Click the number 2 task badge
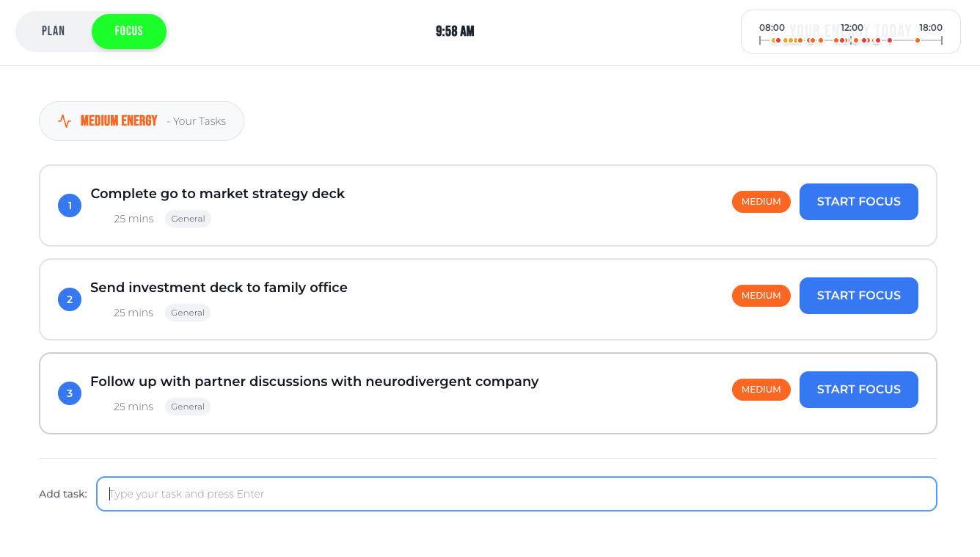This screenshot has height=557, width=980. (x=70, y=299)
